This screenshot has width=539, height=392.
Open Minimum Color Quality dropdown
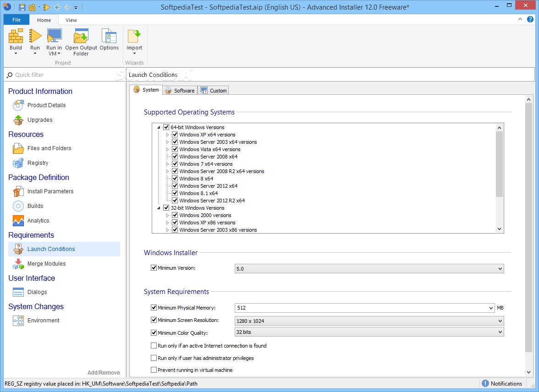coord(500,332)
